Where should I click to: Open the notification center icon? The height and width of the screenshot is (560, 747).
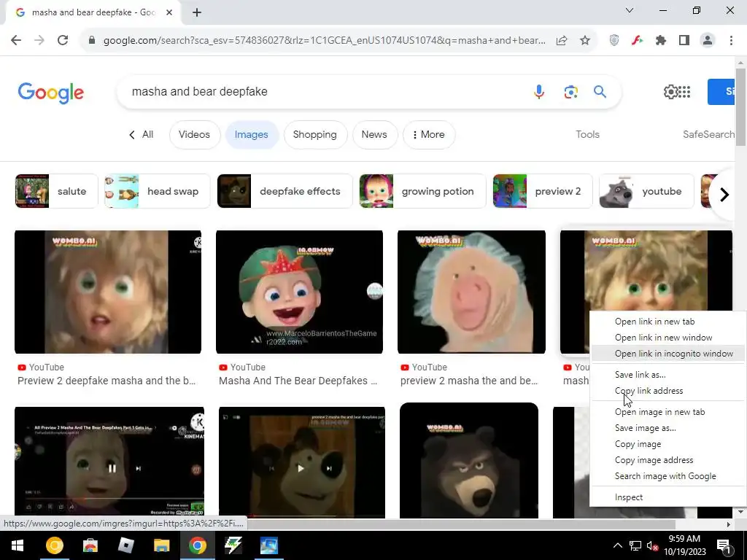724,545
